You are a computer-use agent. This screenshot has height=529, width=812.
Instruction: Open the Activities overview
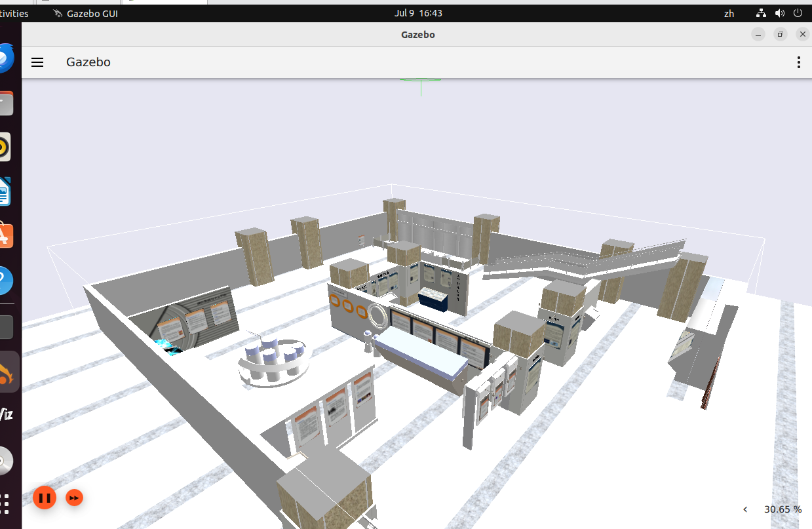[x=13, y=13]
